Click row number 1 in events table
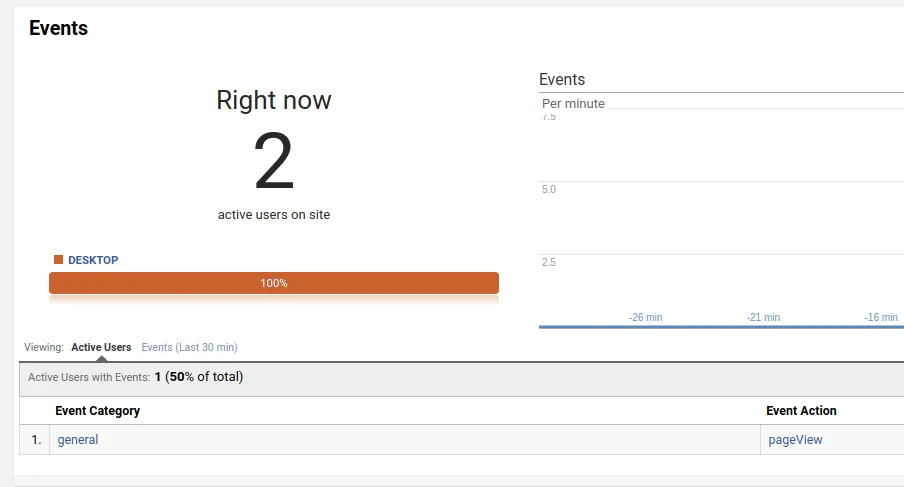Screen dimensions: 904x487 35,439
